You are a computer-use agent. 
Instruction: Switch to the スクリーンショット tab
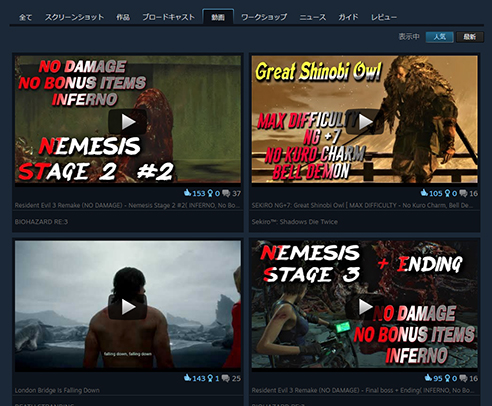point(74,17)
